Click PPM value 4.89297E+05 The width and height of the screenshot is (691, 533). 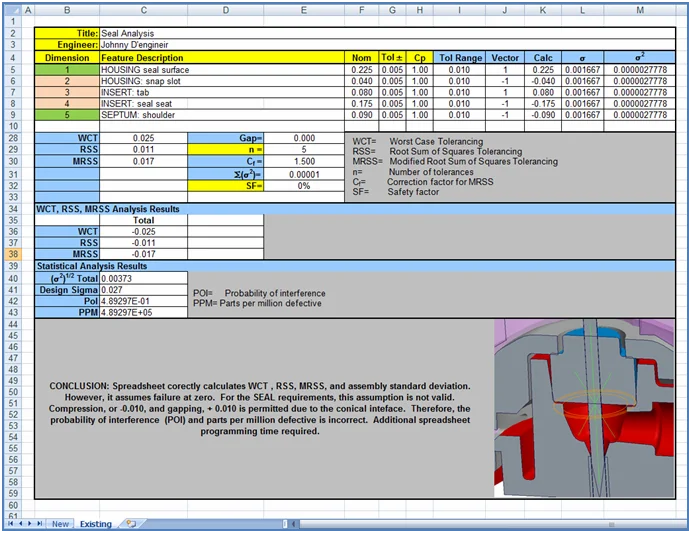pyautogui.click(x=144, y=312)
